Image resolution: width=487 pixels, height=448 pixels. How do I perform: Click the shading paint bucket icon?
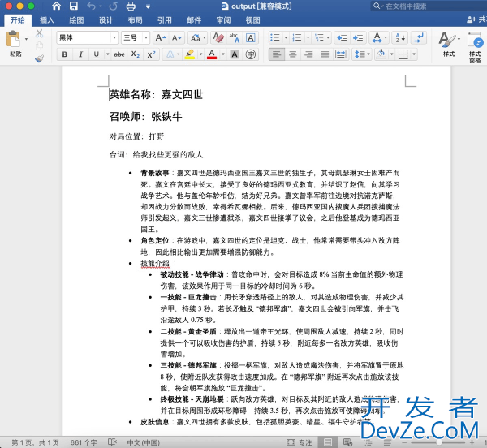point(381,54)
